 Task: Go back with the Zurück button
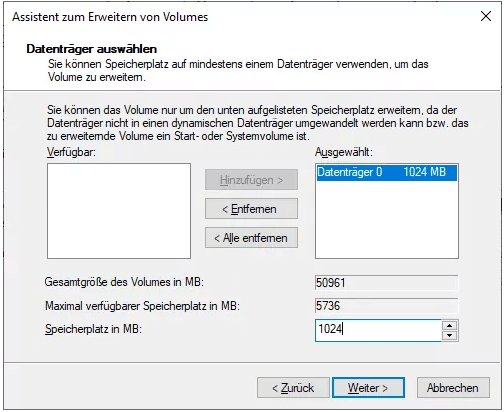(293, 388)
